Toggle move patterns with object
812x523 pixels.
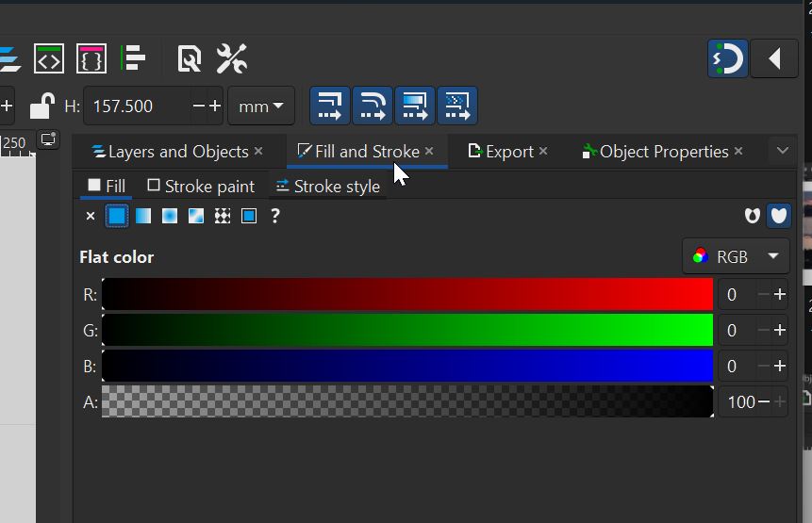pyautogui.click(x=457, y=106)
